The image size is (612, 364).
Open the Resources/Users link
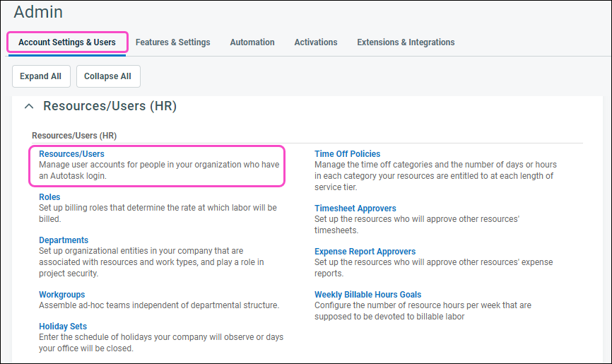point(71,154)
